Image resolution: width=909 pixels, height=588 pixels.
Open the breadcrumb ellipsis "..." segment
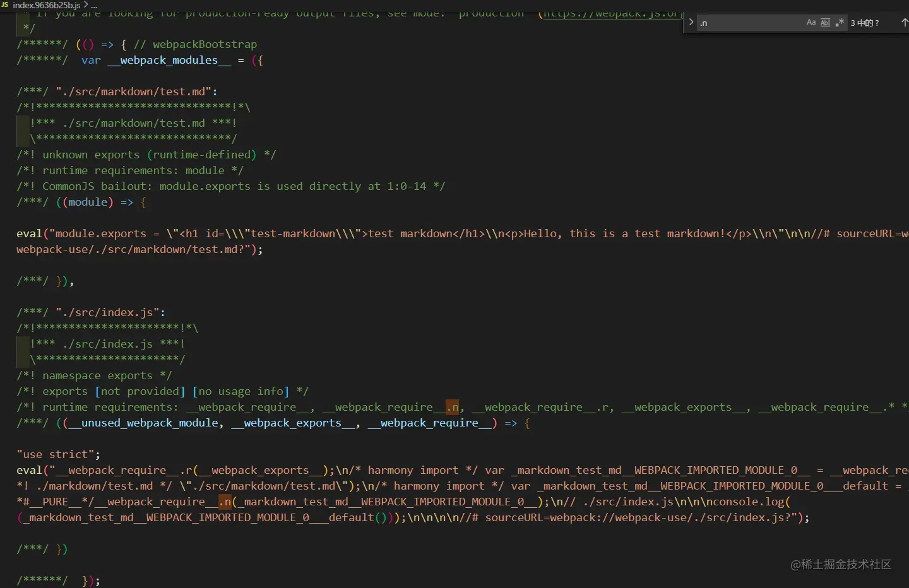(94, 5)
